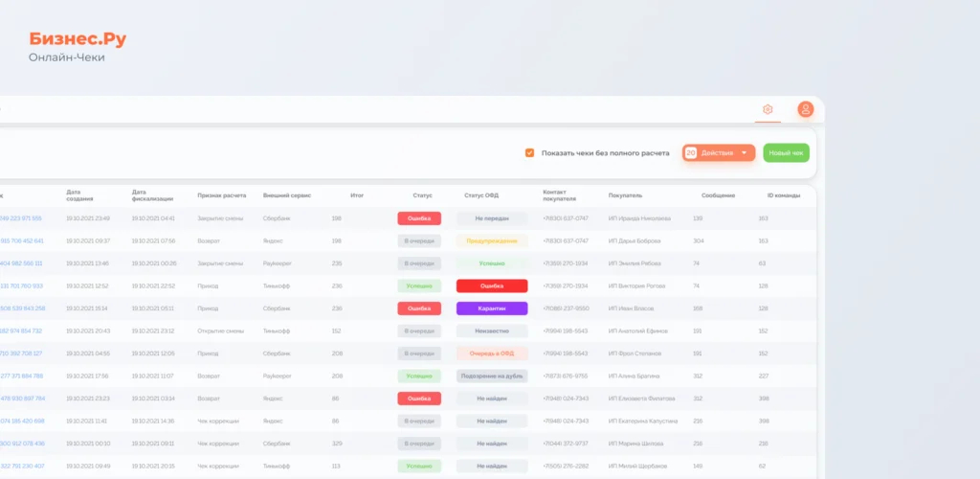Click total value '329'

pyautogui.click(x=337, y=444)
